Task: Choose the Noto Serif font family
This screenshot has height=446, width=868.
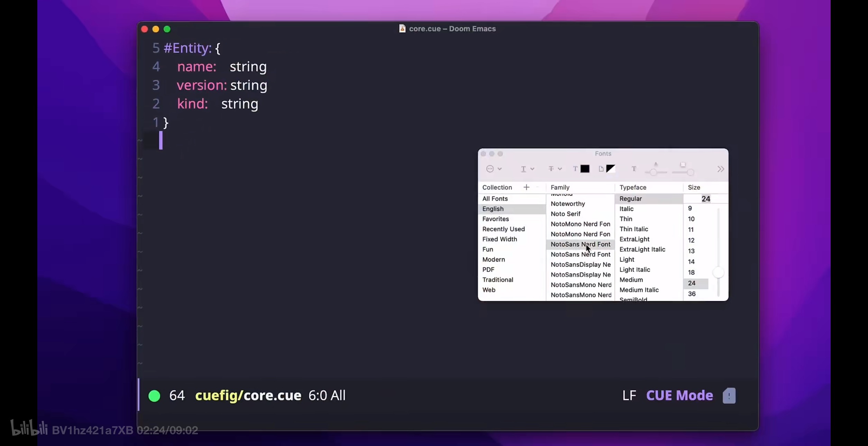Action: click(x=580, y=214)
